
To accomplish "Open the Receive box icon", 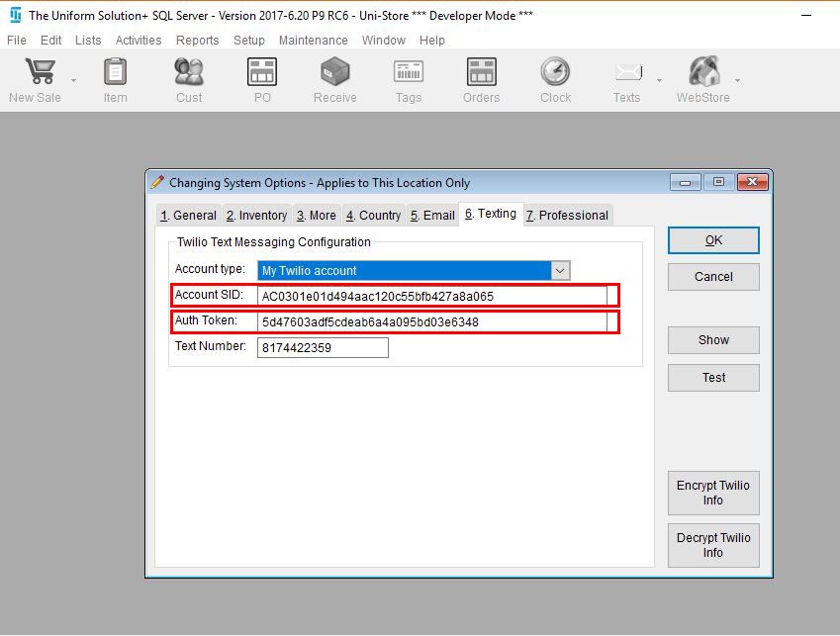I will coord(334,71).
